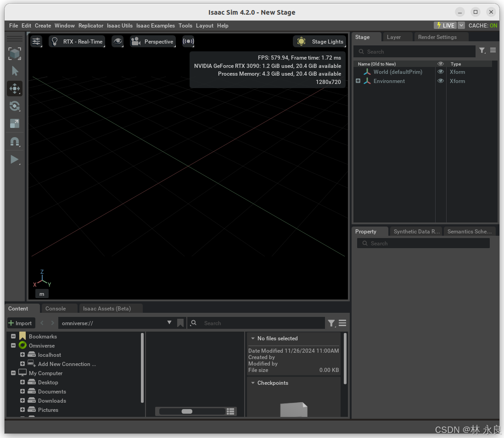The image size is (504, 438).
Task: Click the LIVE session lightning button
Action: (445, 25)
